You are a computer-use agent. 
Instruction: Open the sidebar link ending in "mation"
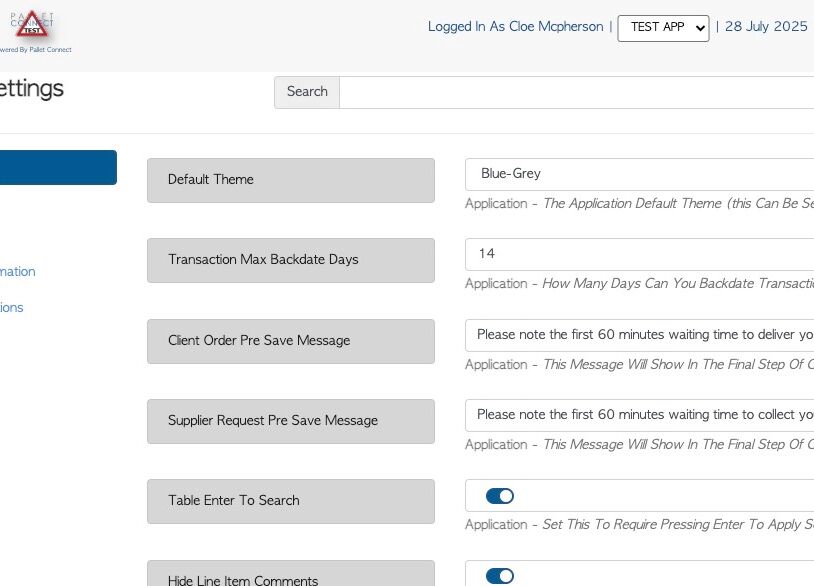coord(18,272)
